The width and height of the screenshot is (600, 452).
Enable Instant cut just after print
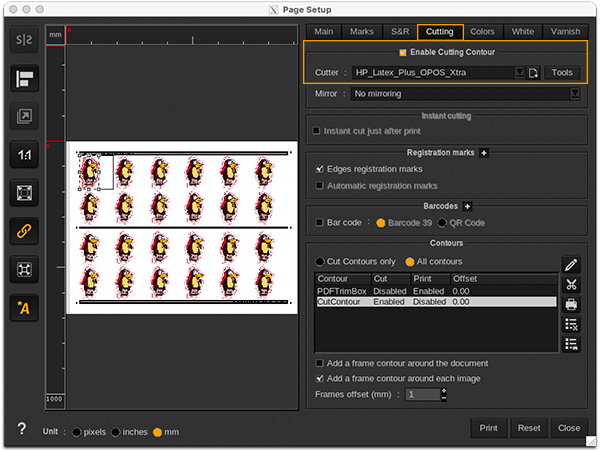[x=317, y=131]
